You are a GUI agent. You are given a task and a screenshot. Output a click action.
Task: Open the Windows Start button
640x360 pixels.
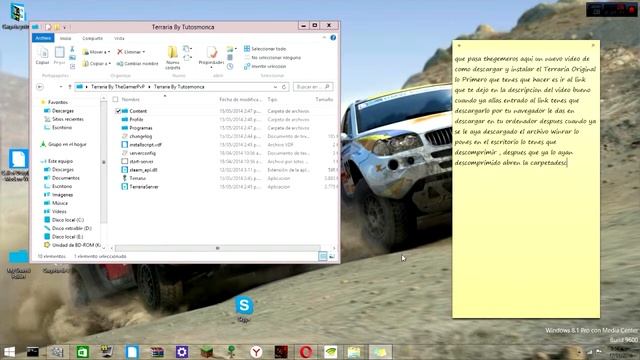(x=9, y=351)
